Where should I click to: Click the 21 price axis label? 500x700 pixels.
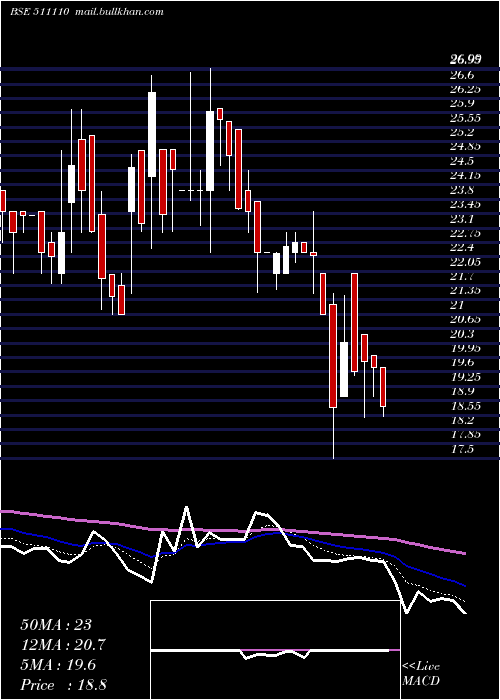[x=457, y=305]
